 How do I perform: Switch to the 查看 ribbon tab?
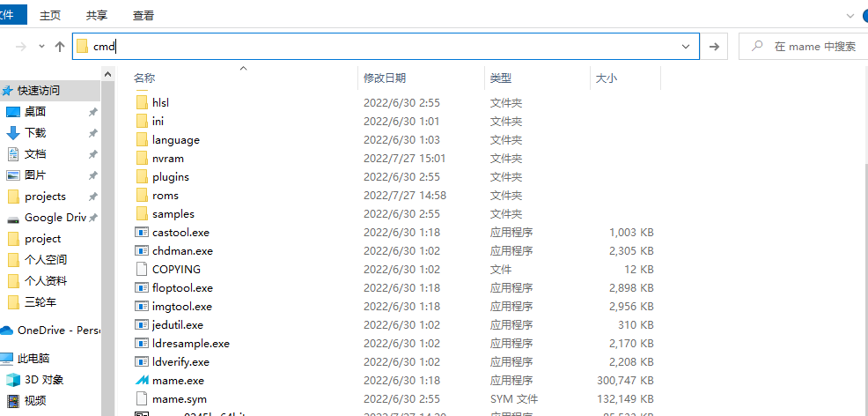click(143, 16)
